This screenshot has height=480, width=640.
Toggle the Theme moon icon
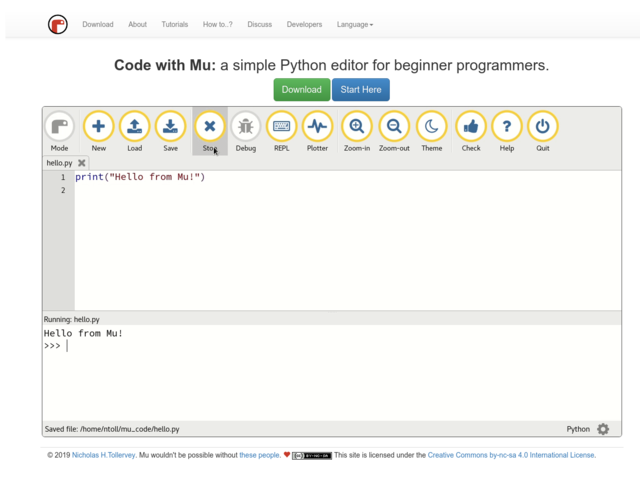pos(431,126)
